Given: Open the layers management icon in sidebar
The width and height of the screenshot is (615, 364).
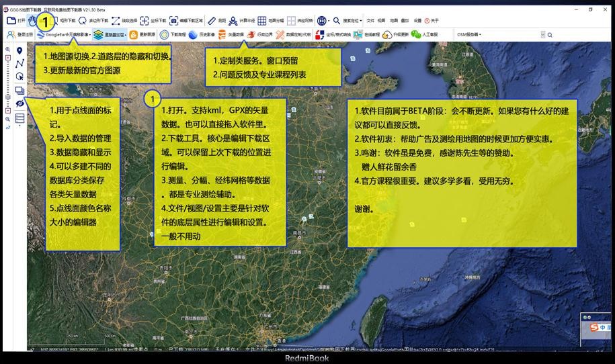Looking at the screenshot, I should 19,91.
